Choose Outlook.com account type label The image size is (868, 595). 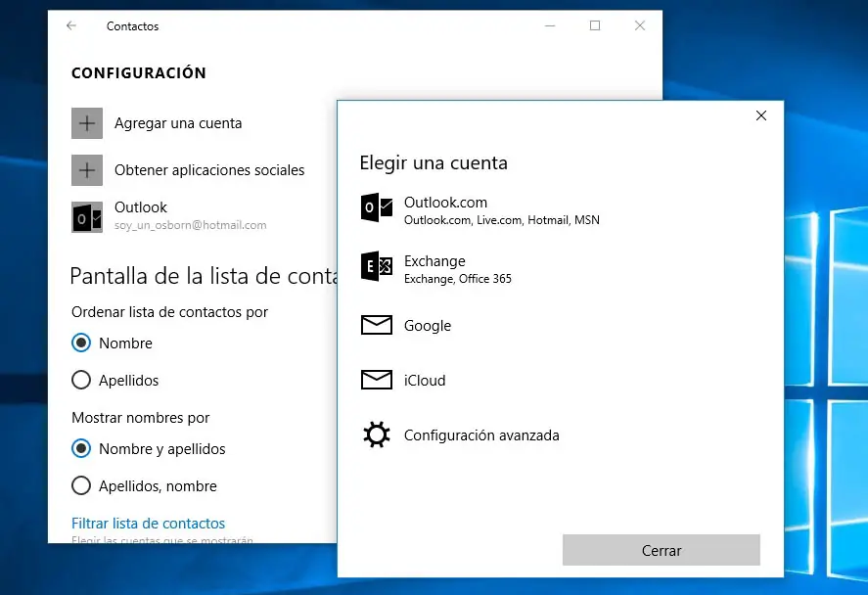[445, 202]
